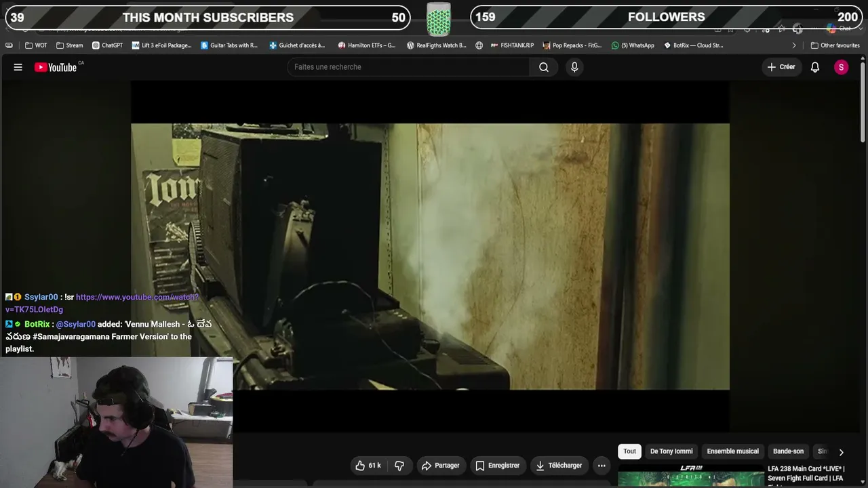Image resolution: width=868 pixels, height=488 pixels.
Task: Open the YouTube notifications bell
Action: point(815,67)
